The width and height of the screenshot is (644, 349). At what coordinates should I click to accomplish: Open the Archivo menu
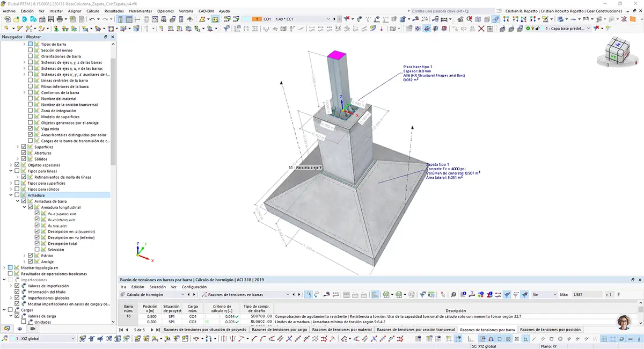[9, 11]
